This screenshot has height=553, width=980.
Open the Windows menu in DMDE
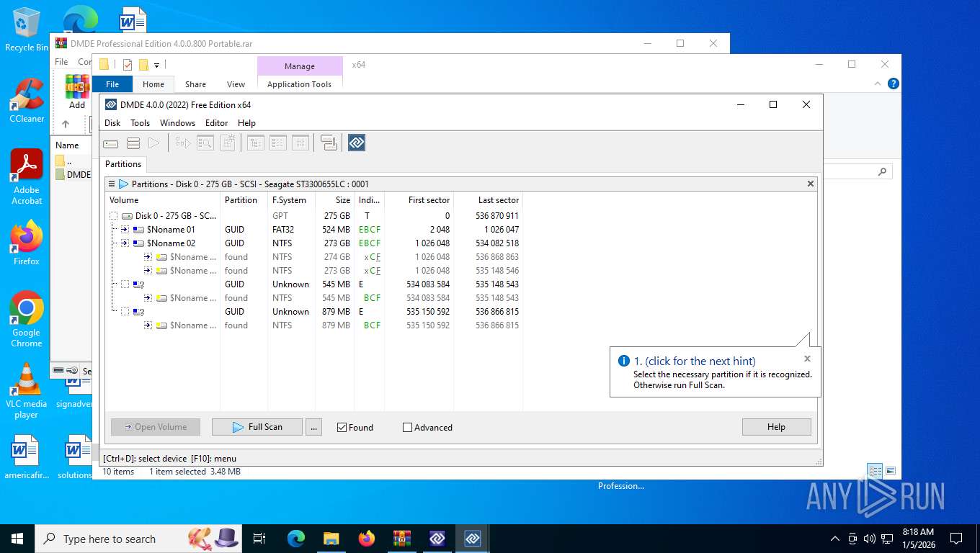click(x=177, y=123)
